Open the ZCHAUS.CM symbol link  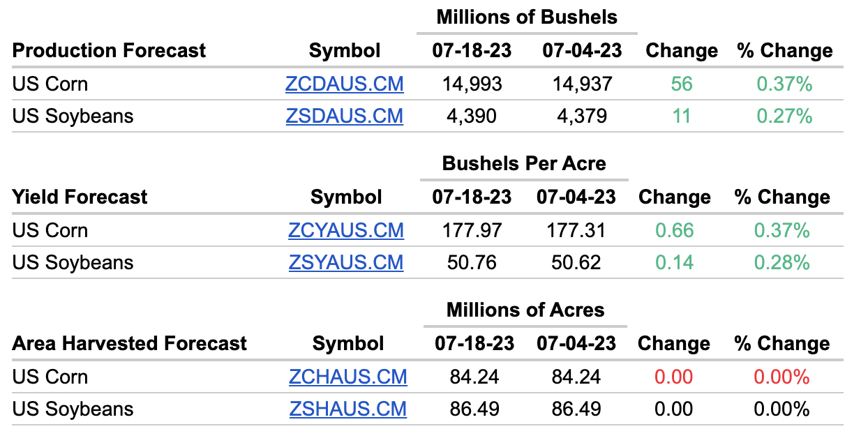(x=348, y=377)
